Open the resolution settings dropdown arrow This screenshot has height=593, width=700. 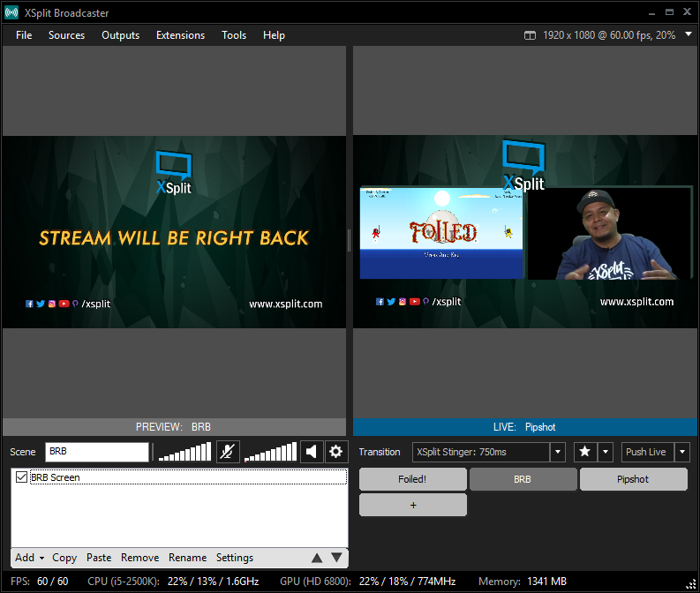pyautogui.click(x=689, y=34)
